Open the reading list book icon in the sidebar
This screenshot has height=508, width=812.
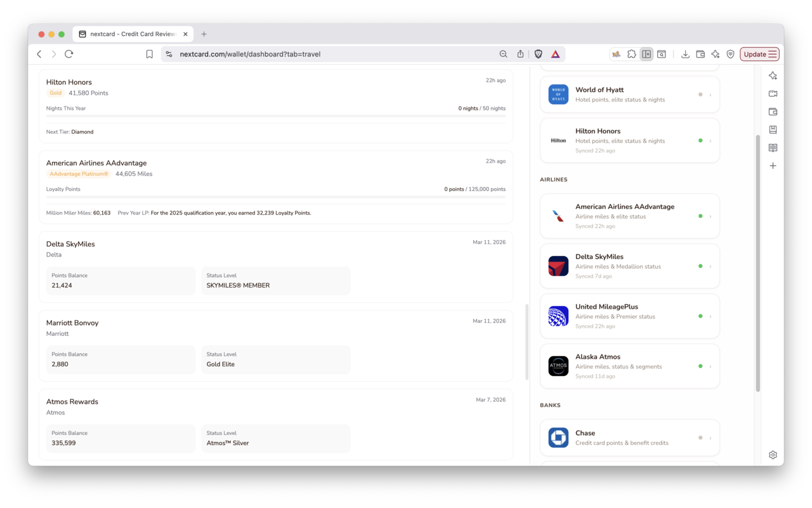[773, 148]
